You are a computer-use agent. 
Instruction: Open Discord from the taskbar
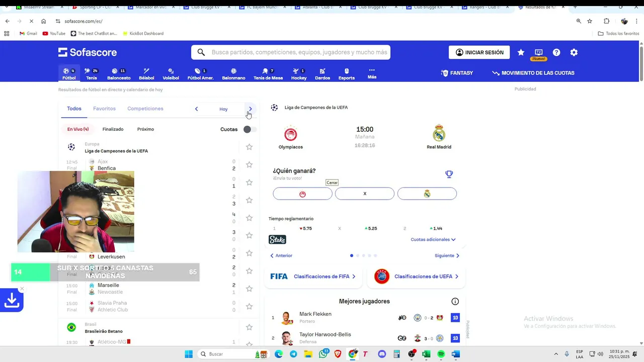[382, 354]
